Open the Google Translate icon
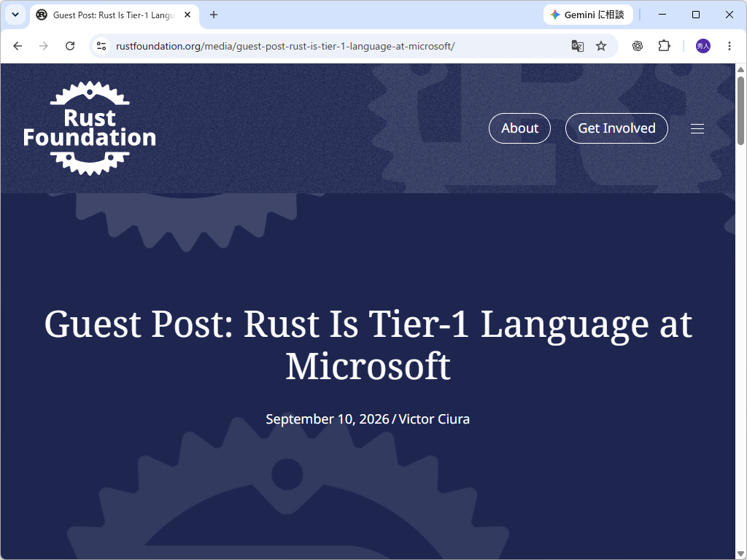Viewport: 747px width, 560px height. (x=578, y=46)
